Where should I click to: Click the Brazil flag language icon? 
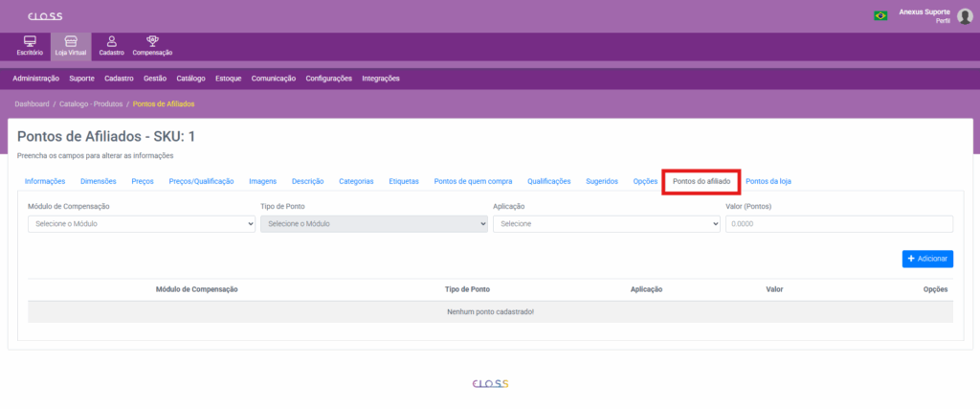(880, 15)
